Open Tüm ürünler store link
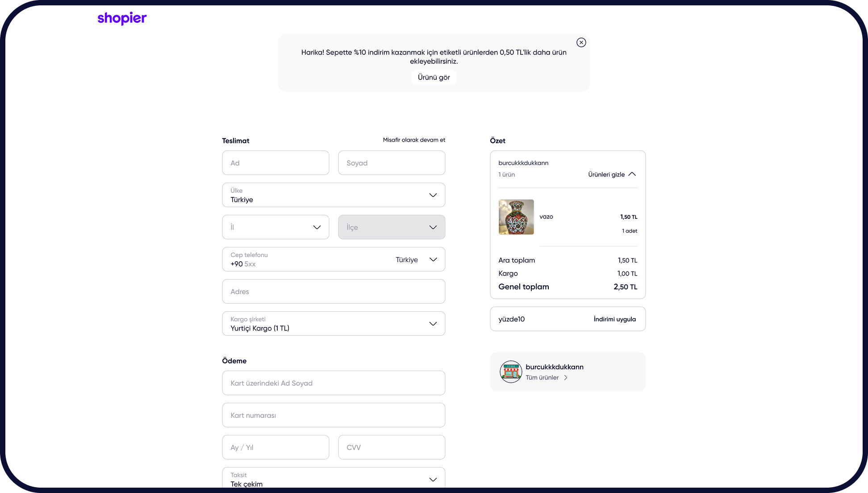The height and width of the screenshot is (493, 868). point(547,377)
